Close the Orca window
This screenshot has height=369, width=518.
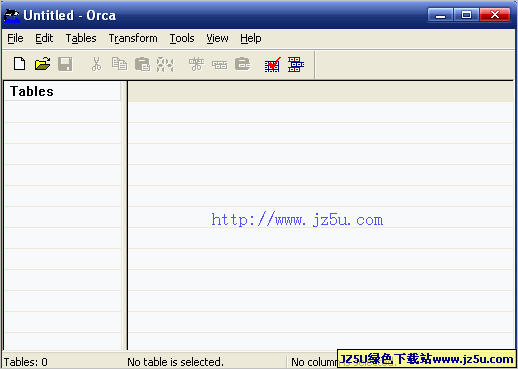(495, 15)
